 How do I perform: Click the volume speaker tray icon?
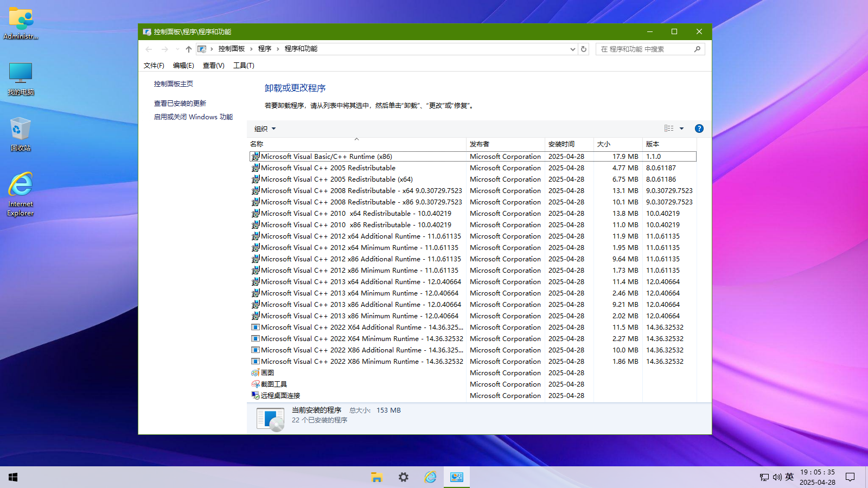pos(777,477)
